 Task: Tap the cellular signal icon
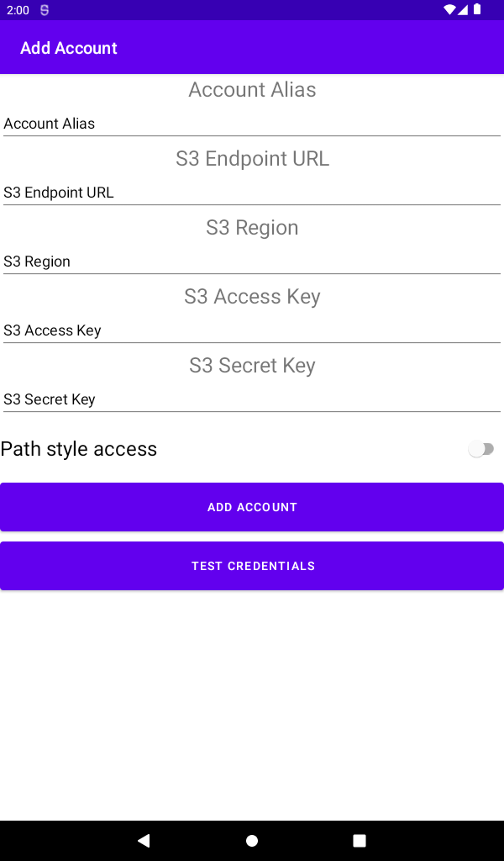(x=463, y=10)
